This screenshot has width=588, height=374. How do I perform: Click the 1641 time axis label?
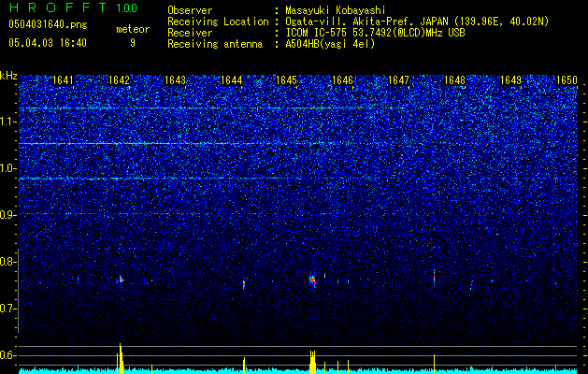coord(63,80)
